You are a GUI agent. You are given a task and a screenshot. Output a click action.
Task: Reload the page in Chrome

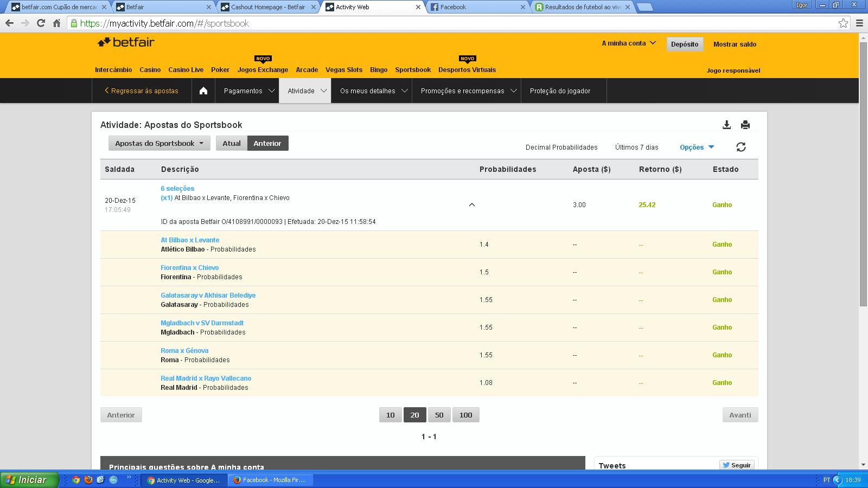(41, 23)
